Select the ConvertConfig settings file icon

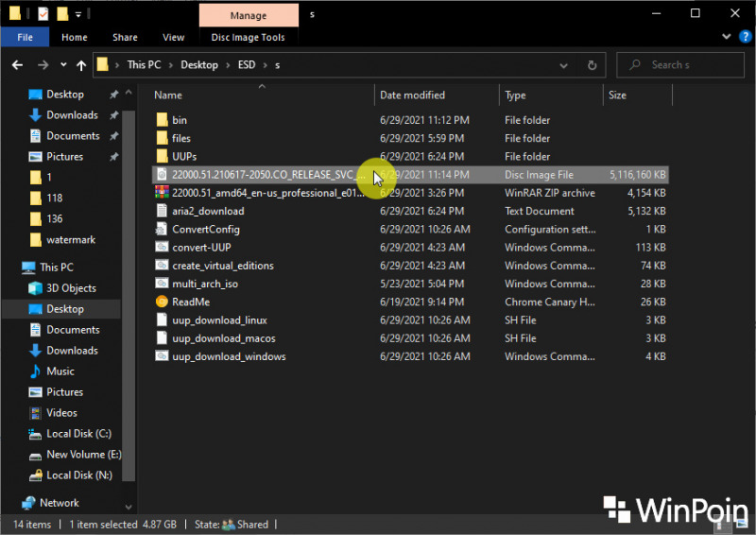click(x=162, y=229)
